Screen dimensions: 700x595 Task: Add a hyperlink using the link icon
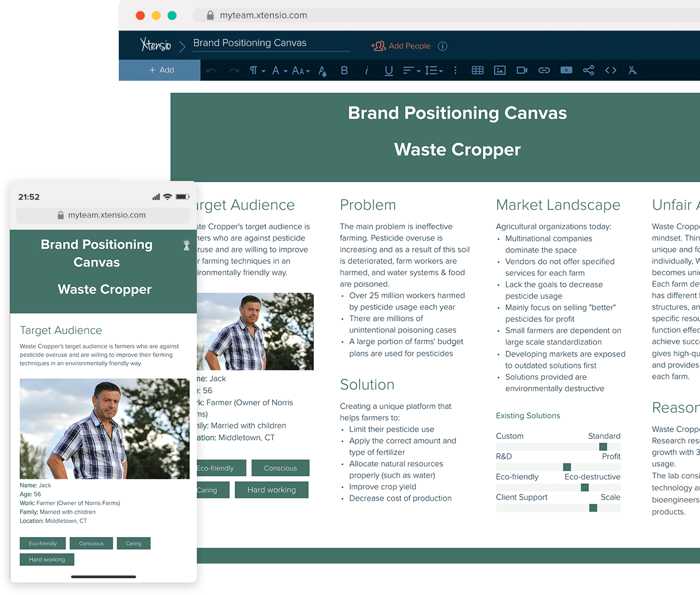pos(544,70)
